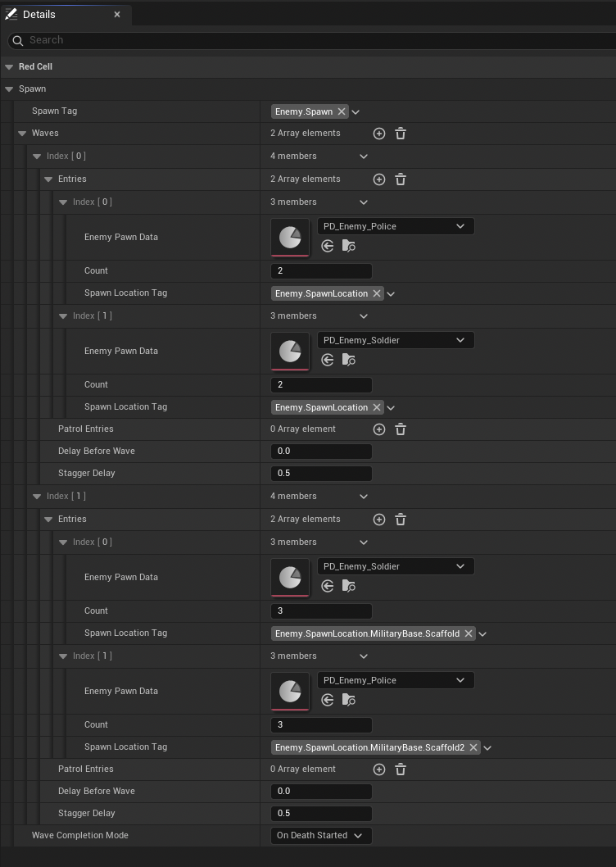
Task: Empty the Waves array with trash icon
Action: pyautogui.click(x=401, y=134)
